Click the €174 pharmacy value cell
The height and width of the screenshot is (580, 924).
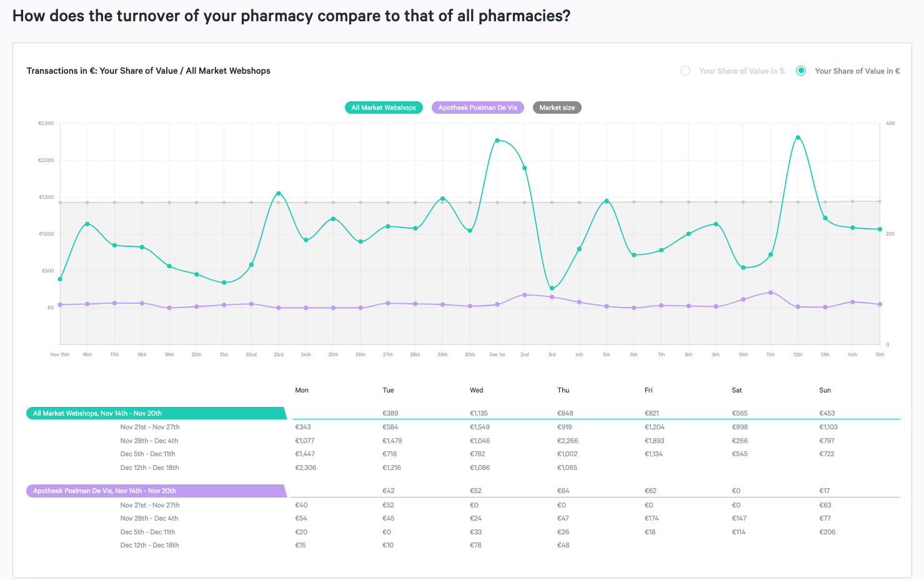click(x=652, y=518)
